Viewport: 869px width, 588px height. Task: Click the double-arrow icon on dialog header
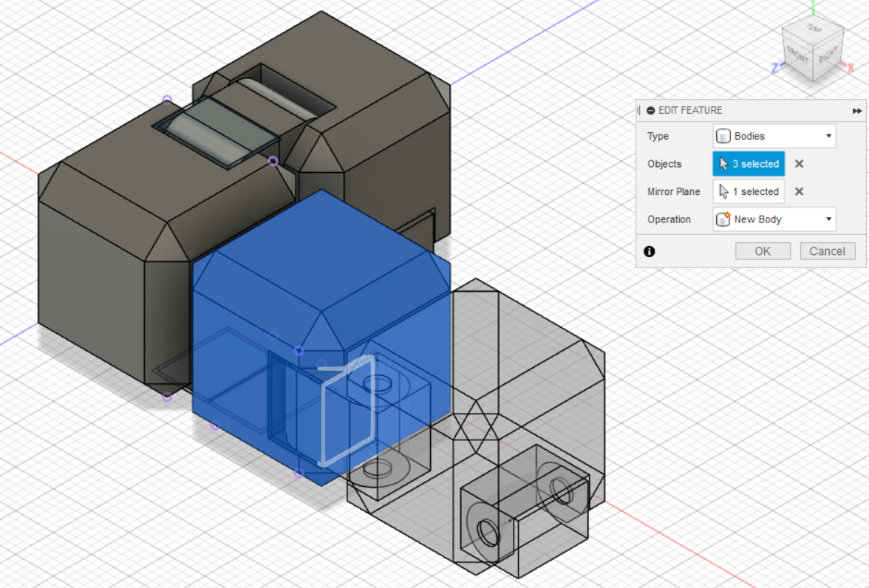tap(856, 110)
